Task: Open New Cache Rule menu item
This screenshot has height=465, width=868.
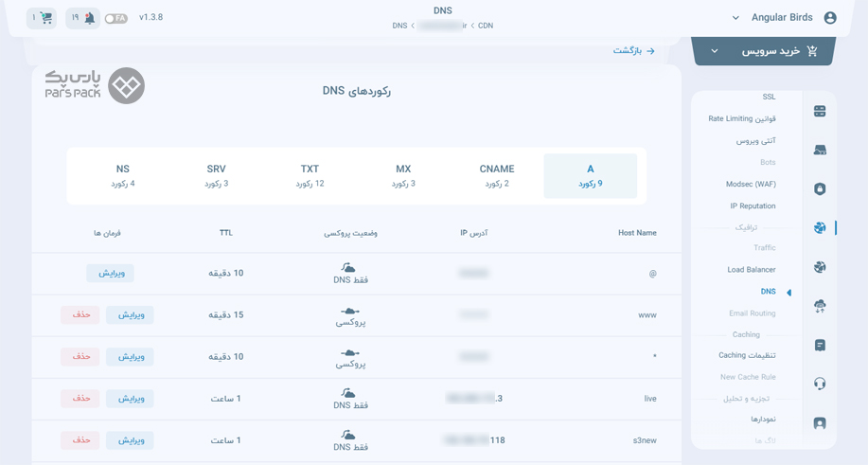Action: pyautogui.click(x=748, y=377)
